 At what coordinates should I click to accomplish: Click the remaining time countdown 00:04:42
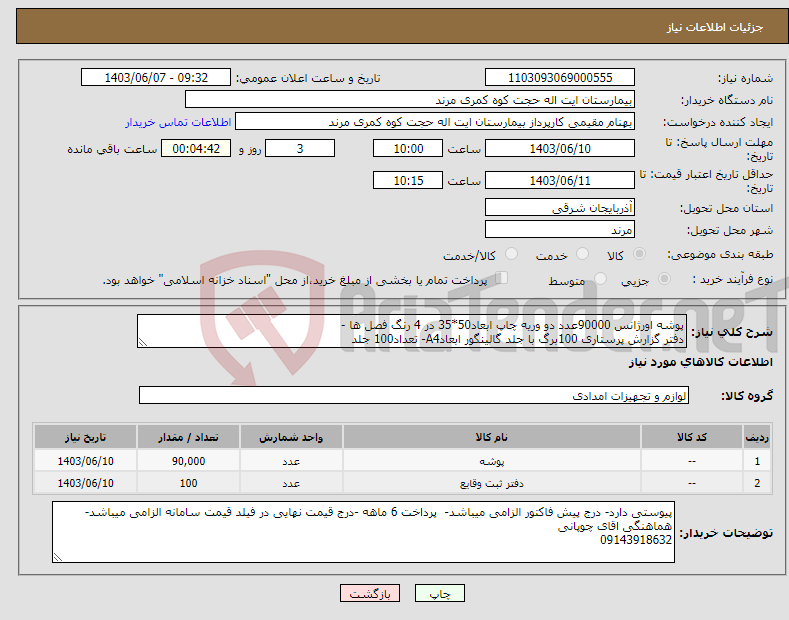pyautogui.click(x=196, y=148)
